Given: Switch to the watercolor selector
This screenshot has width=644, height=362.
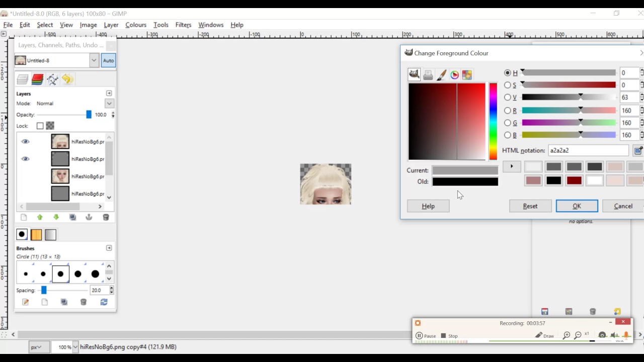Looking at the screenshot, I should pos(441,74).
